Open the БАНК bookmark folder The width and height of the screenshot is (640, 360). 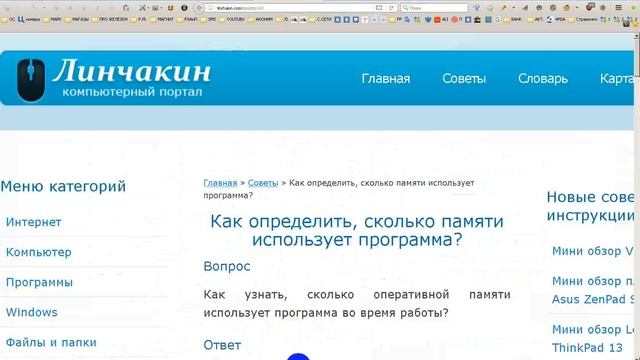point(512,19)
